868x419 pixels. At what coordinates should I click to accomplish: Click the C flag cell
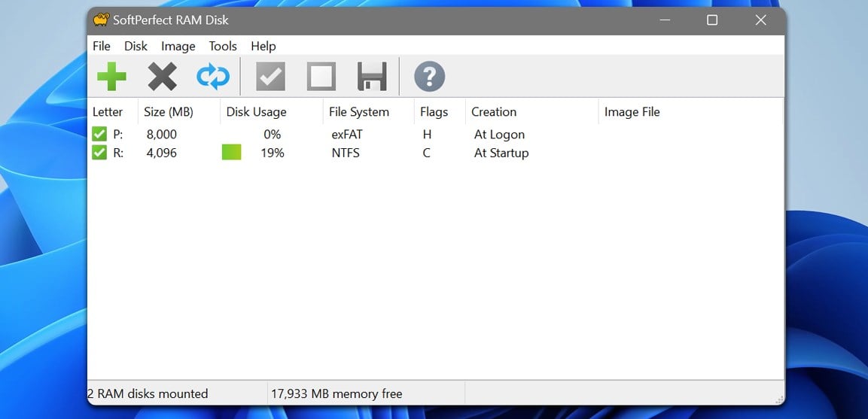click(426, 153)
